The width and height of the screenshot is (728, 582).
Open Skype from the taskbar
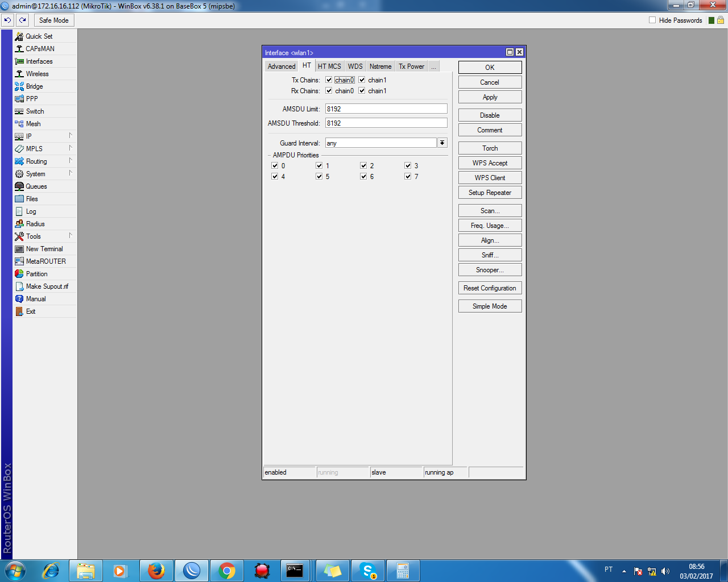click(368, 571)
